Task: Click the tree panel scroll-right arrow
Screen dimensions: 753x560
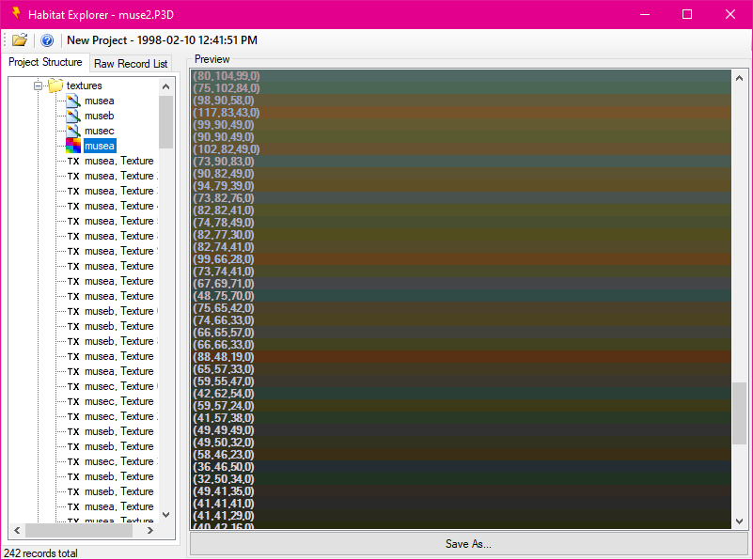Action: (150, 530)
